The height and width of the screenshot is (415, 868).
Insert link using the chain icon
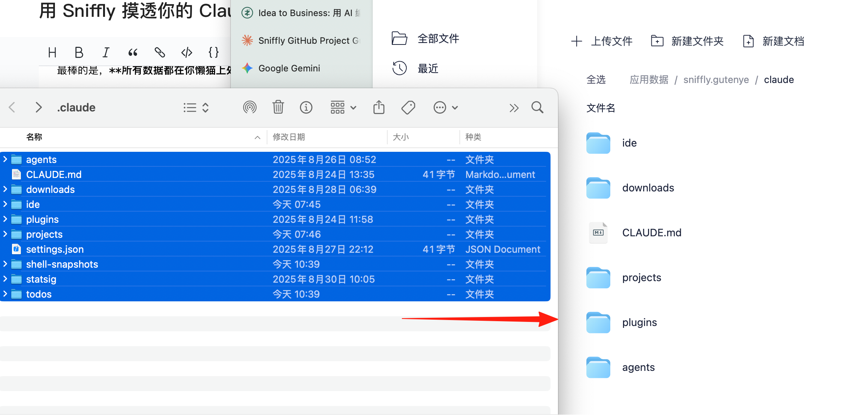pyautogui.click(x=159, y=52)
